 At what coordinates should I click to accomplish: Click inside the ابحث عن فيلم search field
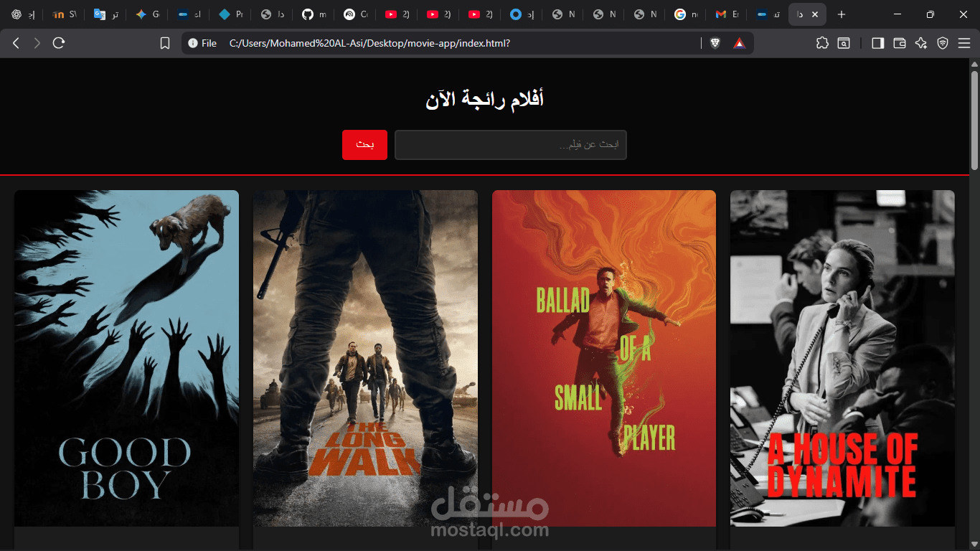[x=510, y=144]
